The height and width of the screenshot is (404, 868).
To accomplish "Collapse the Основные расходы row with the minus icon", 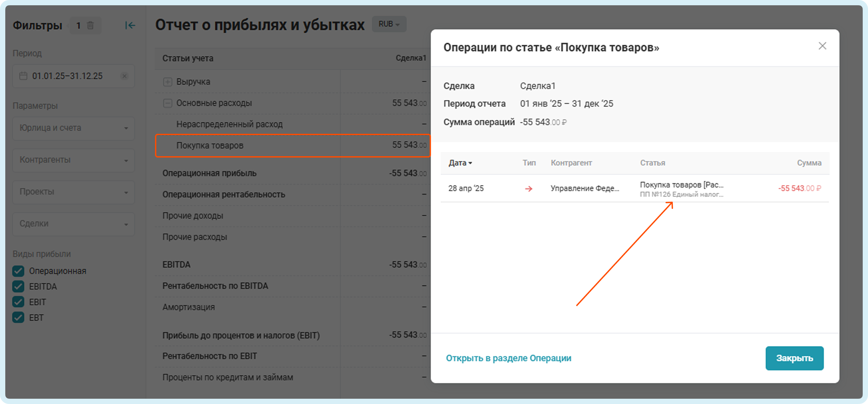I will 168,103.
